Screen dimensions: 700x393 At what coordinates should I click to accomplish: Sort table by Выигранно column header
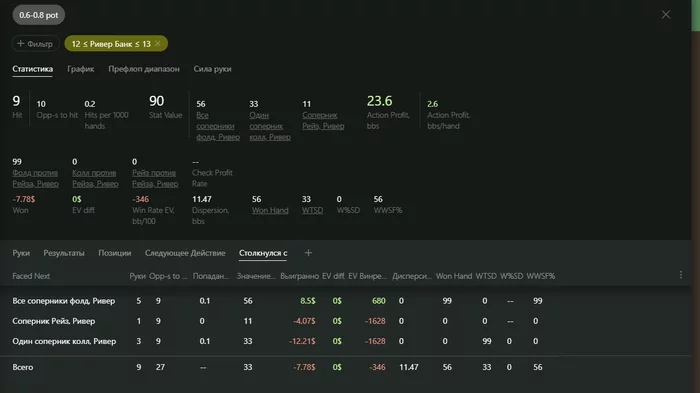click(300, 276)
